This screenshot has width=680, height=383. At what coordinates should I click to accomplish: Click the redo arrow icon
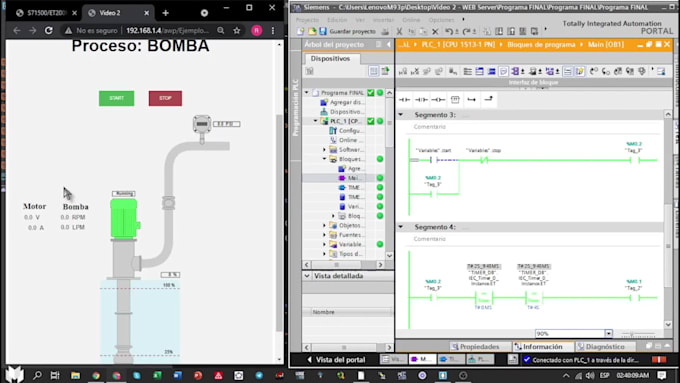[x=466, y=31]
